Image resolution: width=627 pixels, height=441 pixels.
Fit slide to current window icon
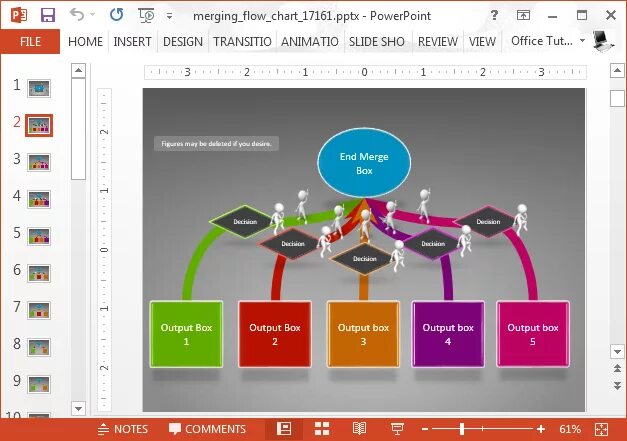(601, 429)
